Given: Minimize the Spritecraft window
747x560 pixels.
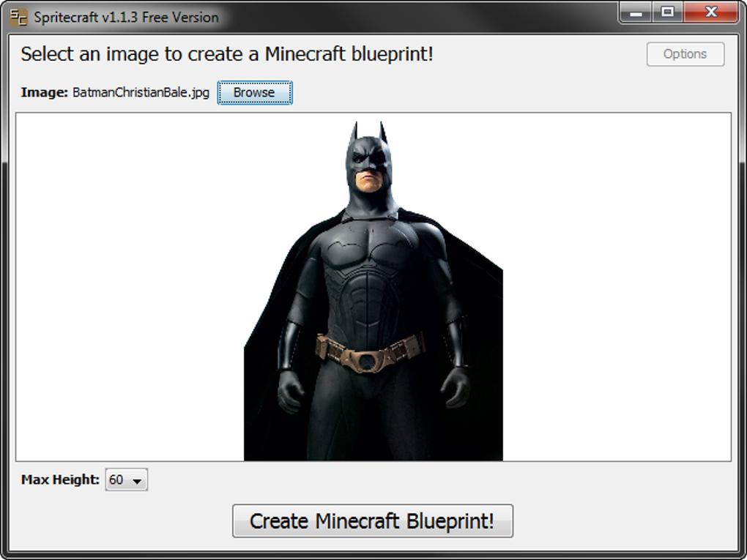Looking at the screenshot, I should pyautogui.click(x=636, y=12).
